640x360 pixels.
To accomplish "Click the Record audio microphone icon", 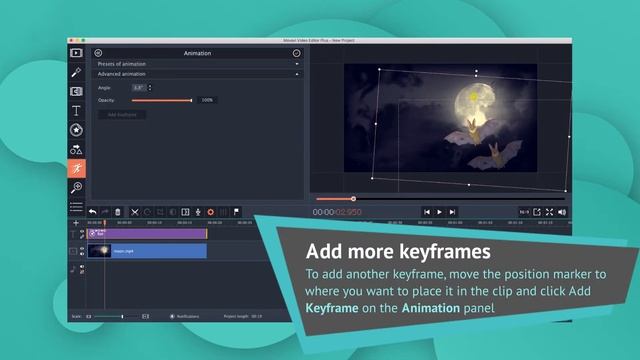I will (x=198, y=212).
